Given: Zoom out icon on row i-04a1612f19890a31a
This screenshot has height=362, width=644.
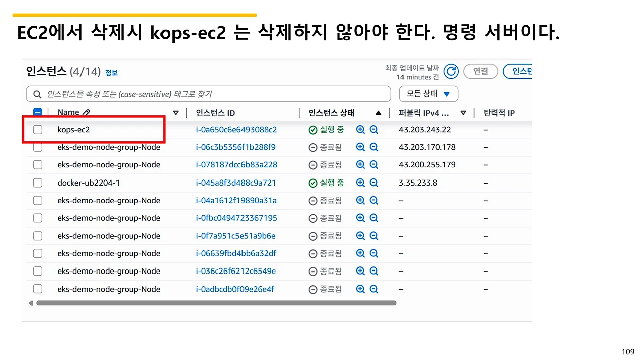Looking at the screenshot, I should coord(374,200).
